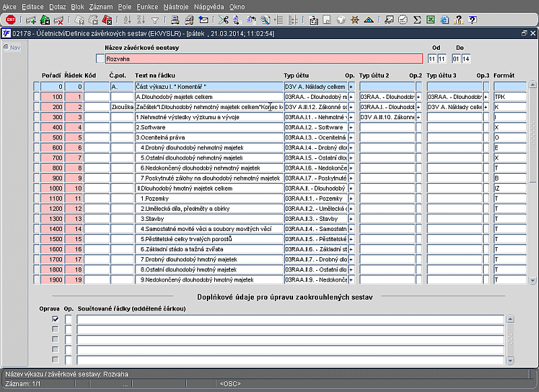The height and width of the screenshot is (392, 539).
Task: Click the first Součtované řádky input field
Action: coord(290,319)
